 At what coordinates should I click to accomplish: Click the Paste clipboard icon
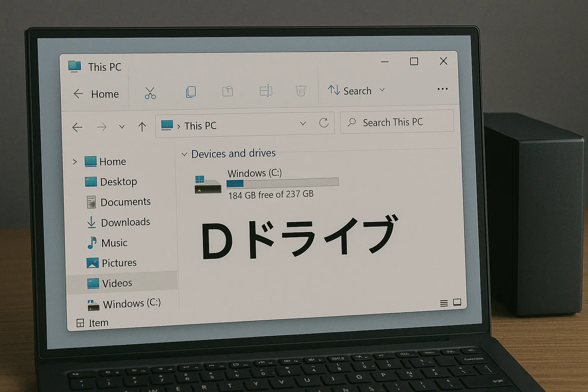(x=227, y=91)
